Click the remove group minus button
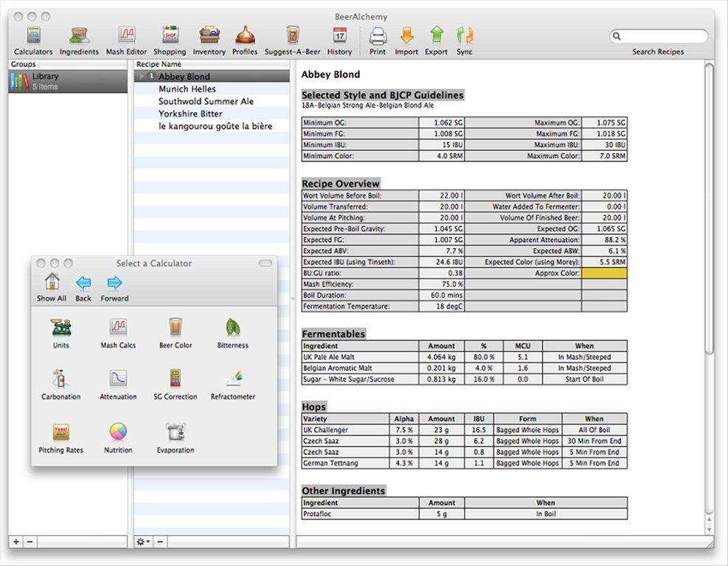The height and width of the screenshot is (566, 728). pyautogui.click(x=30, y=542)
